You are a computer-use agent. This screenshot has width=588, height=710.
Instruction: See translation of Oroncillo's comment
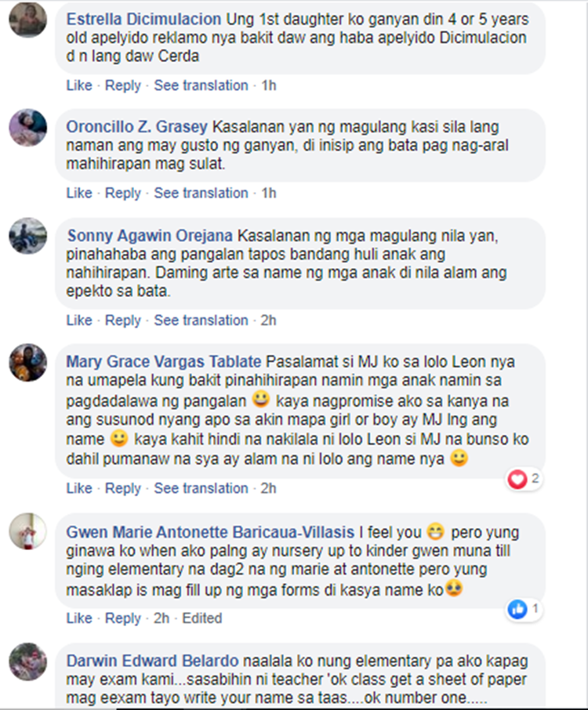coord(201,193)
